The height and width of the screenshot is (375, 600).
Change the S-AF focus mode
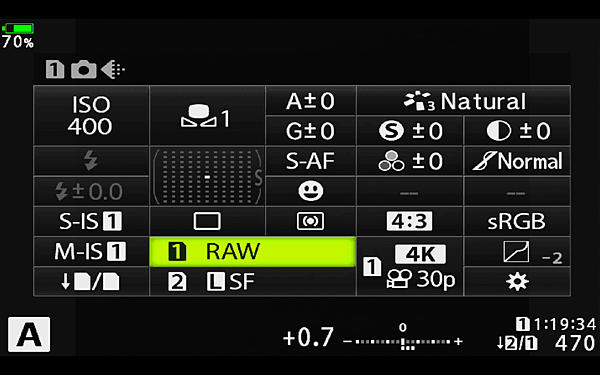(x=310, y=161)
